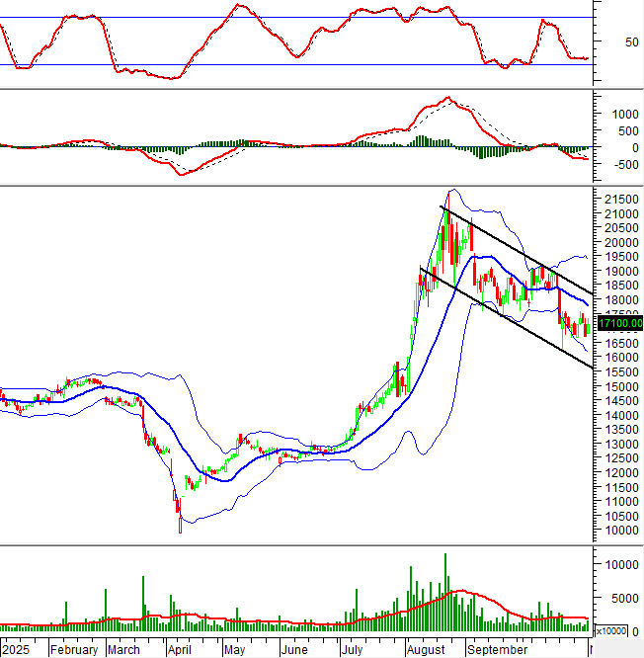644x658 pixels.
Task: Select the August label on time axis
Action: point(425,650)
